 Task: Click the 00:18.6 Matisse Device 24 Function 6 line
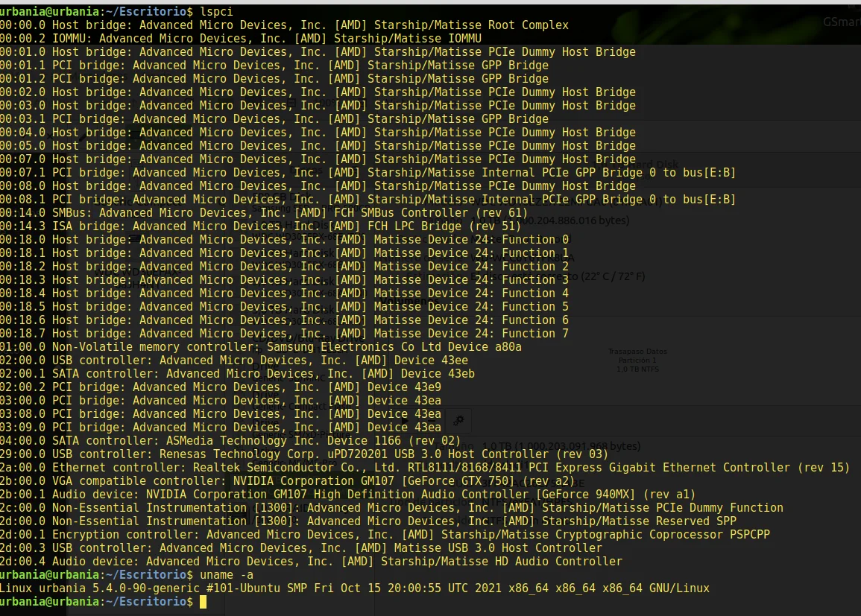[285, 321]
